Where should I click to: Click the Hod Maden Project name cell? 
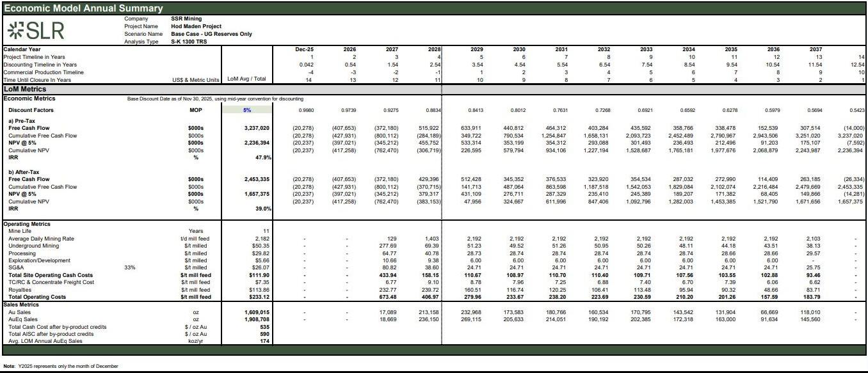(x=196, y=26)
